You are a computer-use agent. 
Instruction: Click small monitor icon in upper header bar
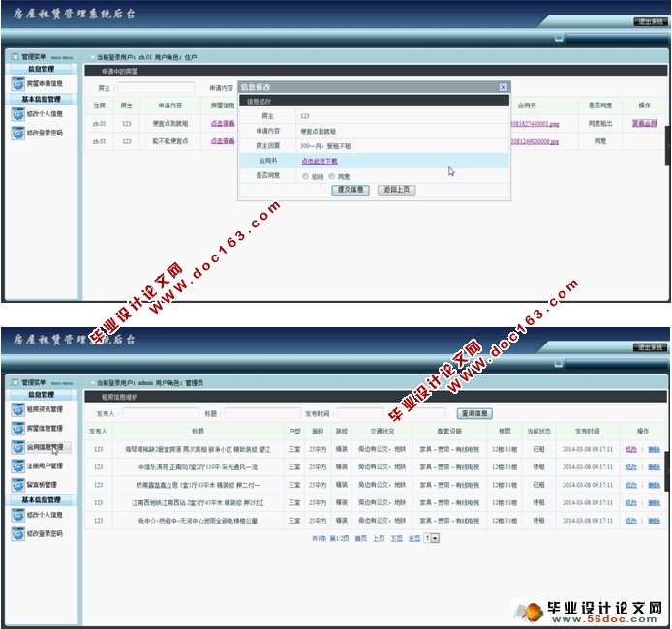pyautogui.click(x=559, y=38)
